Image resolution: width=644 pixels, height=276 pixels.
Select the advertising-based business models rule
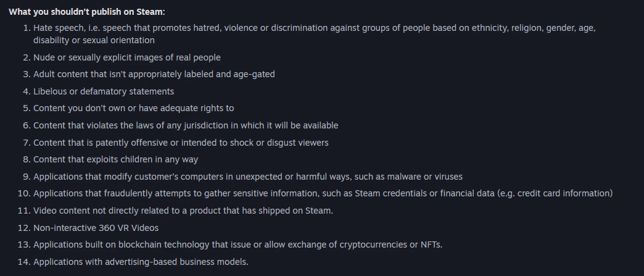(141, 262)
